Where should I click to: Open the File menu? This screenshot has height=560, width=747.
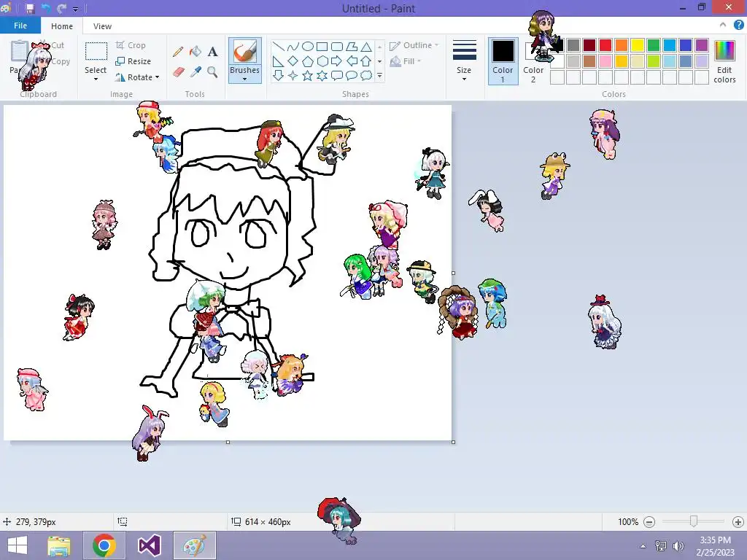click(20, 26)
